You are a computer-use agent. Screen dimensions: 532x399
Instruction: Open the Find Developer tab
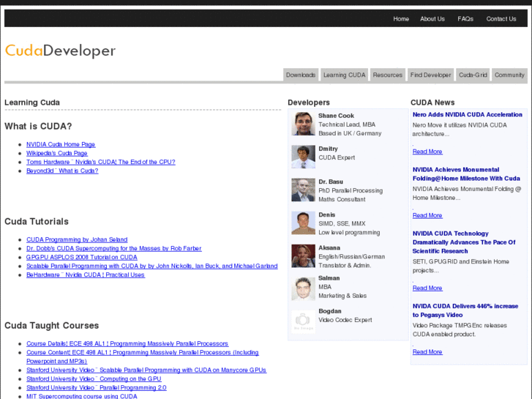430,75
